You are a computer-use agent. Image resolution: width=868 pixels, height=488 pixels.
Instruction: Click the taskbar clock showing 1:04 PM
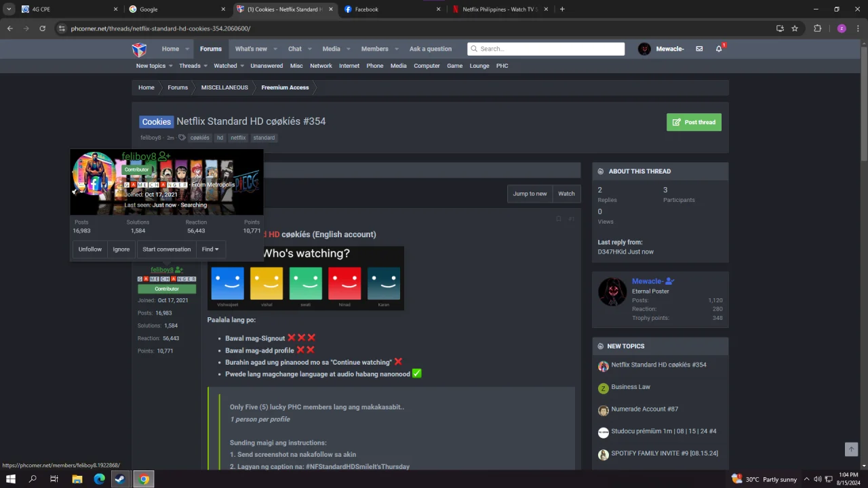tap(848, 479)
